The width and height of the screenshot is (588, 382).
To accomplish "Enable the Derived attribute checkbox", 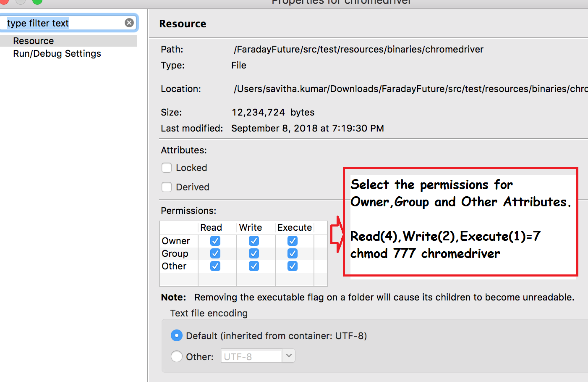I will tap(167, 187).
